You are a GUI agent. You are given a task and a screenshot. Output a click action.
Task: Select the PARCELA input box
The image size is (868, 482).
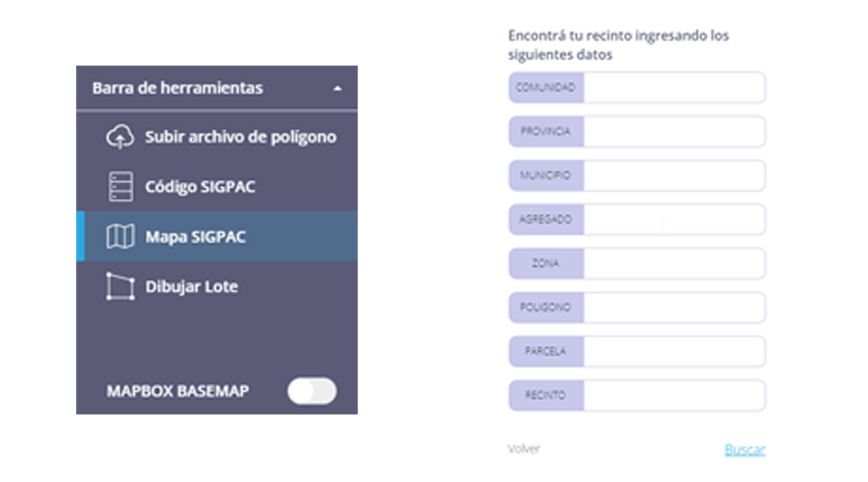pos(674,352)
